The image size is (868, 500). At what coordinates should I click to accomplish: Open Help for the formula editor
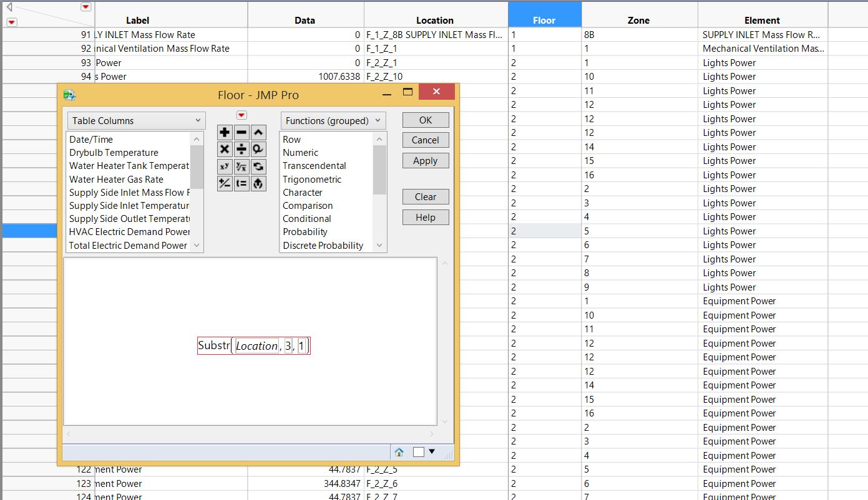[x=426, y=218]
